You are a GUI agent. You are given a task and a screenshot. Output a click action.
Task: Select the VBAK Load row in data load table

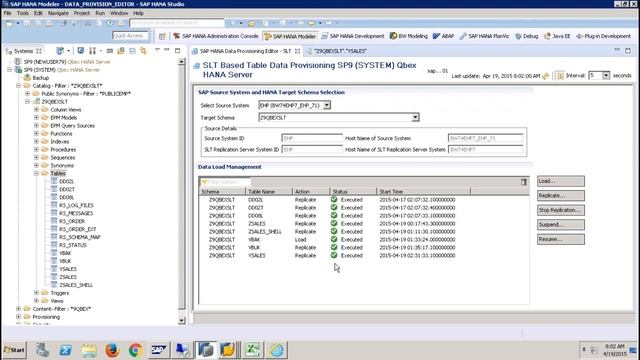tap(364, 240)
